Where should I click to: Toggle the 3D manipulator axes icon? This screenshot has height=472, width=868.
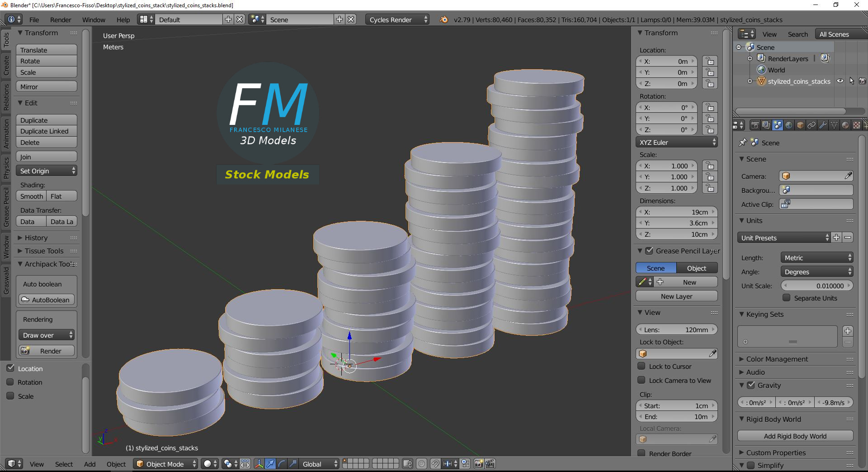(x=259, y=464)
